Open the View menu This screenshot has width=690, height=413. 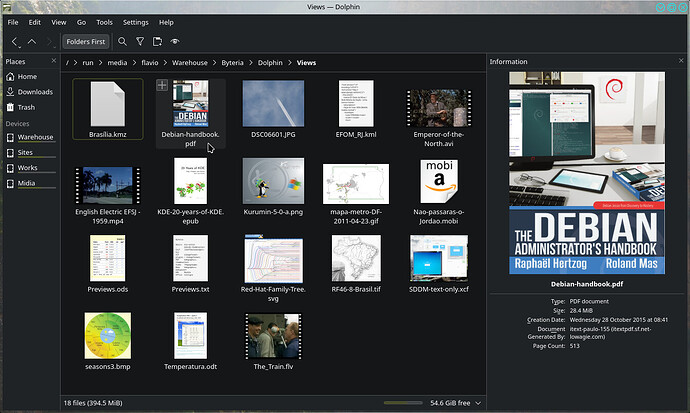point(59,22)
